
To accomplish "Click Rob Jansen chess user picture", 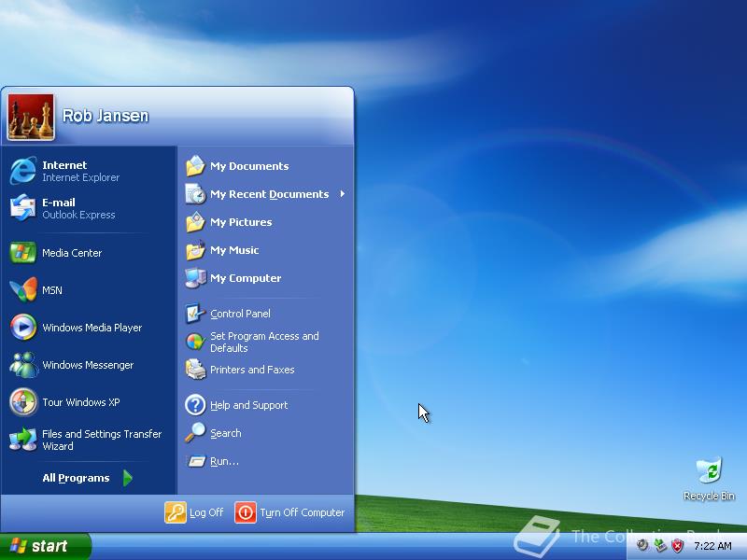I will tap(31, 117).
